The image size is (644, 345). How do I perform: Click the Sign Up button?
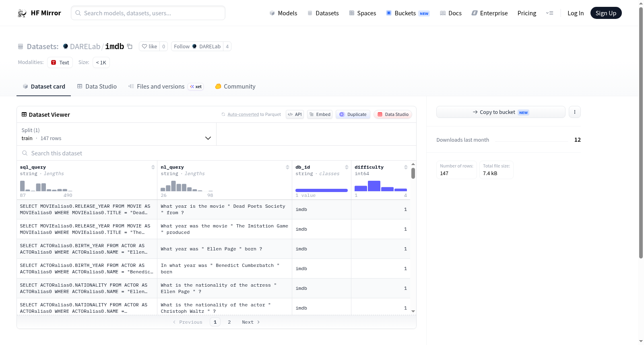tap(606, 13)
